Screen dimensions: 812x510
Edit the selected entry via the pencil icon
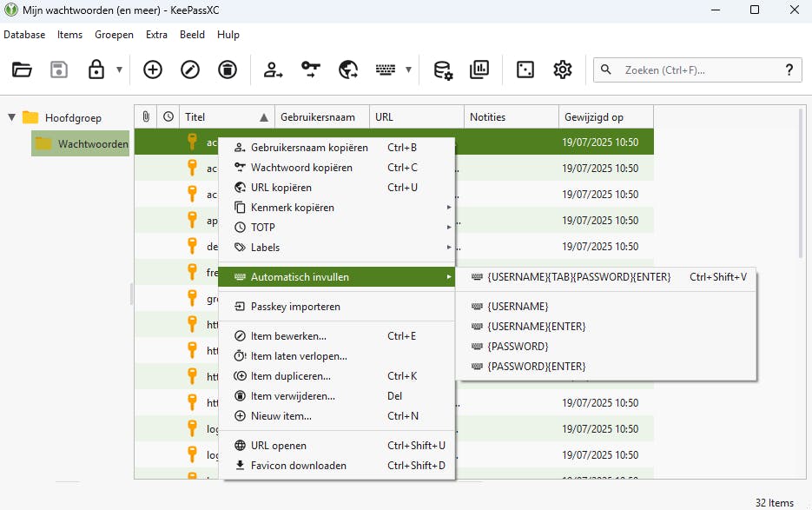pos(190,70)
